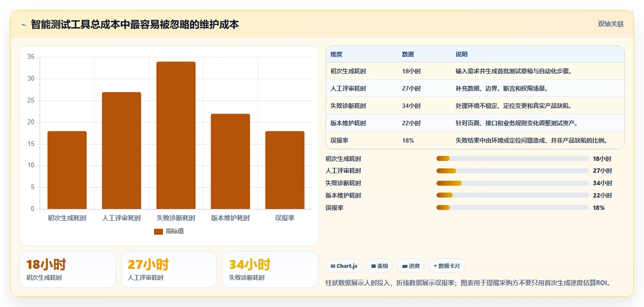Click the description 补充数据、边界、断言和权限场景。
This screenshot has height=307, width=644.
coord(501,89)
